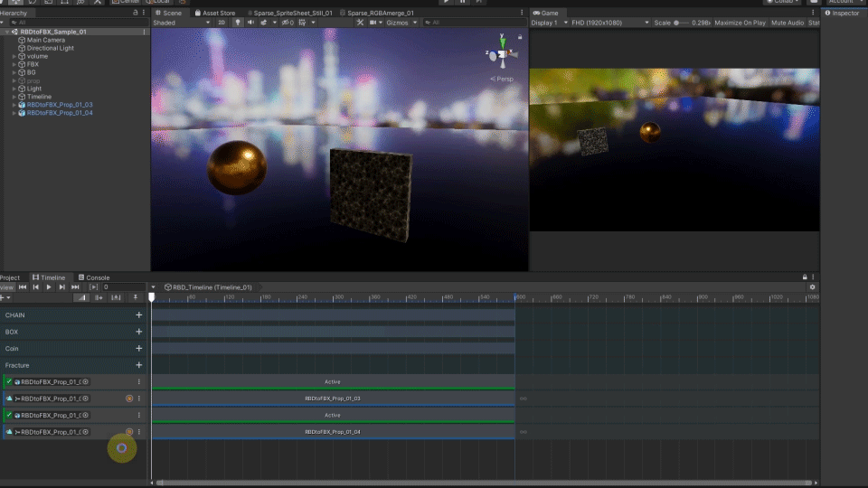Toggle 2D view mode in the Scene
868x488 pixels.
pos(222,23)
